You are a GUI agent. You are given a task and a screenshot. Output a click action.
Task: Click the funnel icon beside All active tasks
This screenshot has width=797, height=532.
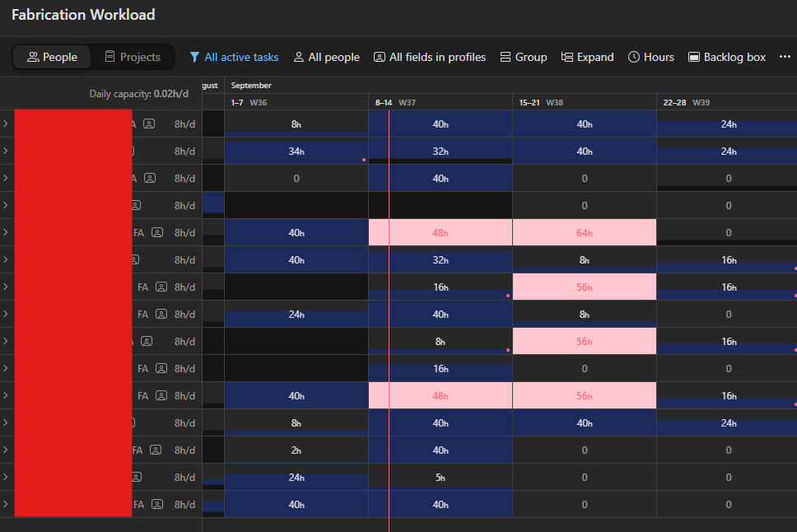coord(194,58)
